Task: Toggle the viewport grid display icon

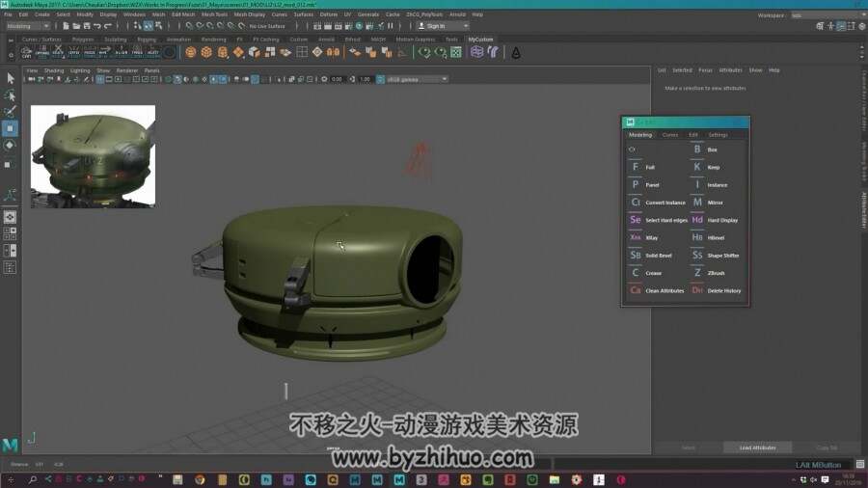Action: click(x=100, y=79)
